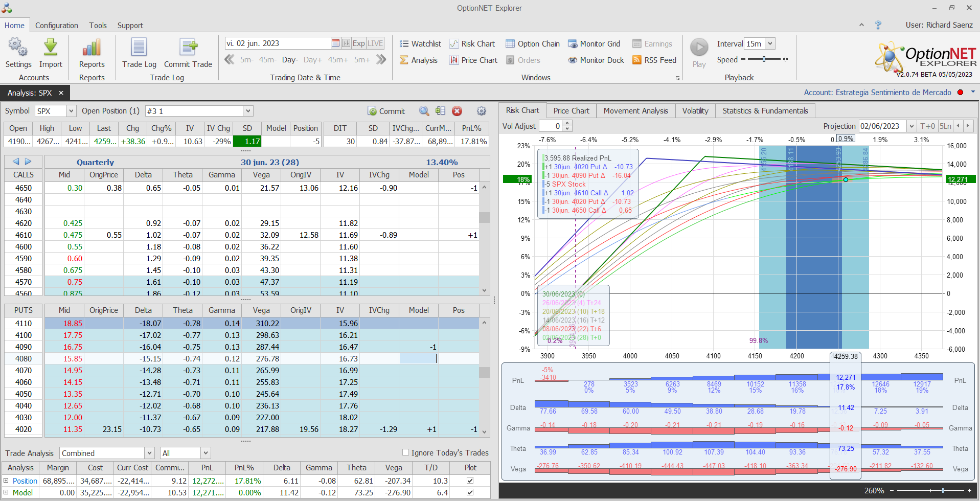Open the Configuration menu tab

(x=57, y=26)
